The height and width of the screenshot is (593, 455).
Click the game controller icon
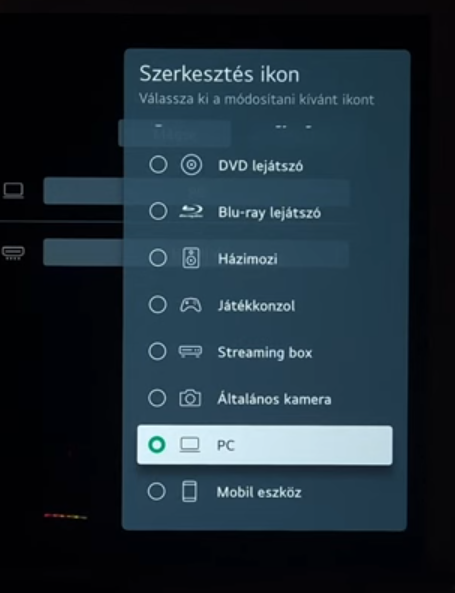coord(190,305)
